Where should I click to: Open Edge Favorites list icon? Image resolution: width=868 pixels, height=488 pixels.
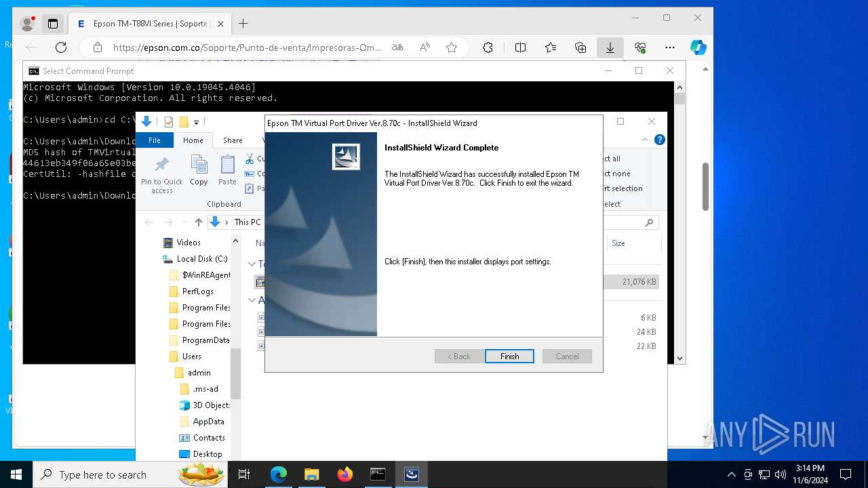(x=551, y=47)
